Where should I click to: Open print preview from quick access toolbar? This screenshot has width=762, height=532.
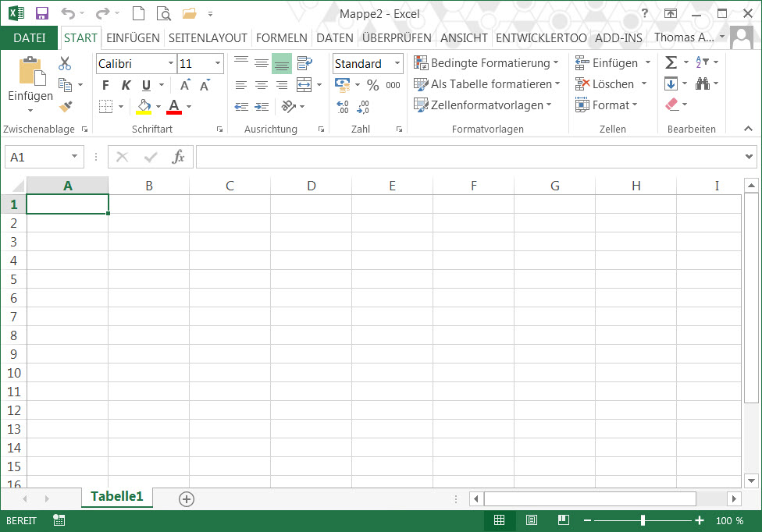coord(164,13)
